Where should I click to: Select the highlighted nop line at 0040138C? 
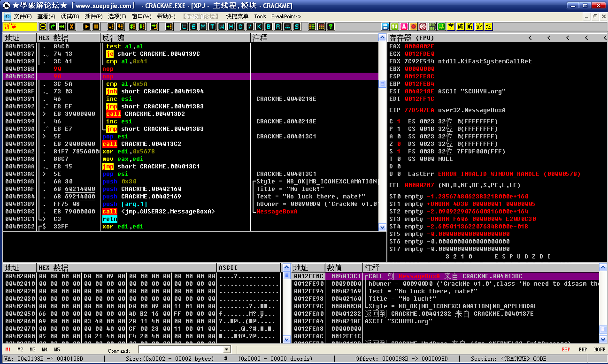pos(191,76)
